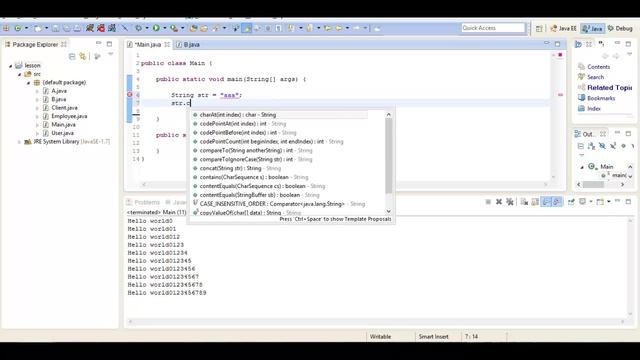Toggle Mark Occurrences highlighted toolbar button

coord(247,28)
